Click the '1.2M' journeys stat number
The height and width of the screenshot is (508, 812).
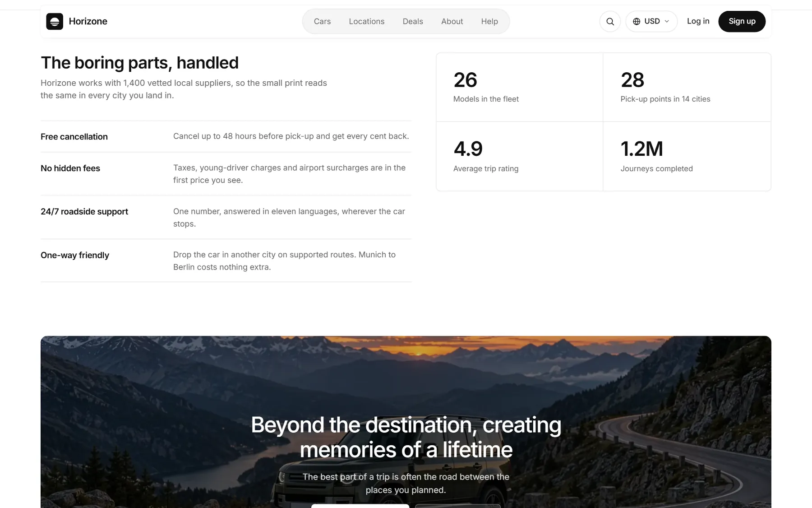pos(641,149)
